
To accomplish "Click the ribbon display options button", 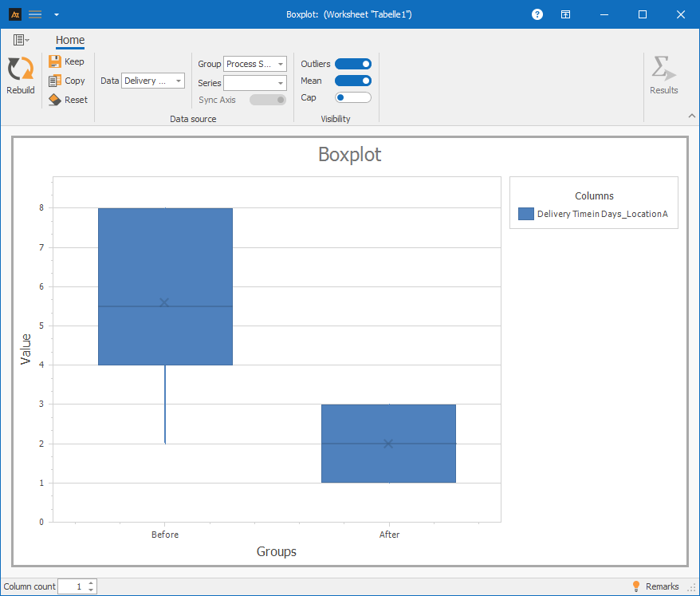I will (564, 14).
